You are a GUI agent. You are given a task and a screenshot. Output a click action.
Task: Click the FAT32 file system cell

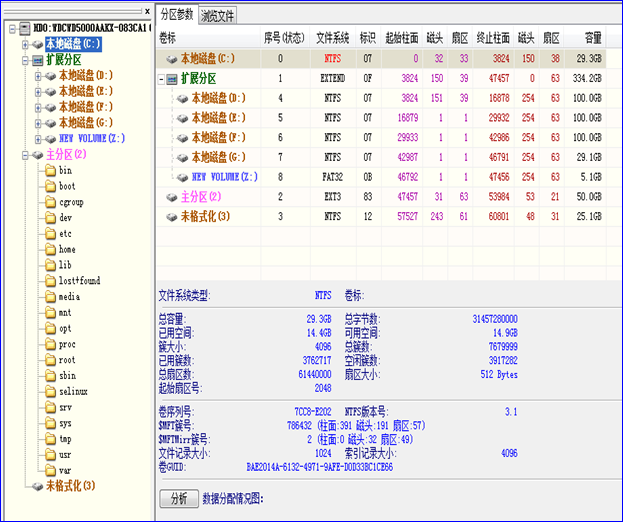(x=332, y=177)
